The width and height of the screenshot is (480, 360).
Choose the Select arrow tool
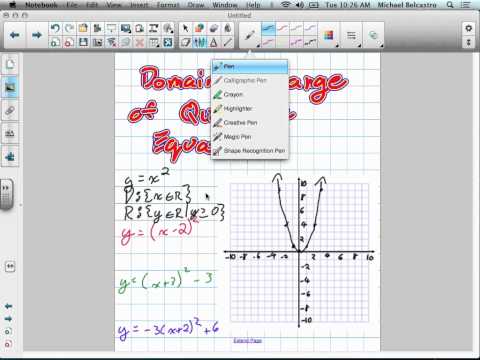pos(186,28)
